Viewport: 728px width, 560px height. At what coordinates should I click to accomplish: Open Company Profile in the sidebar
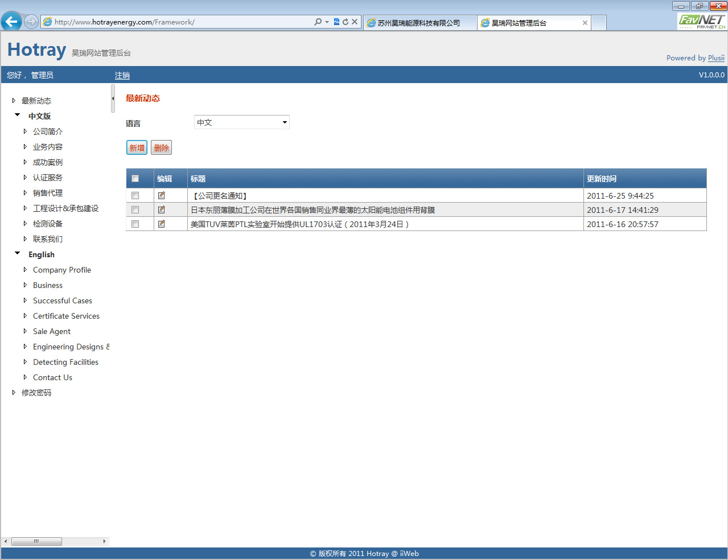[61, 270]
